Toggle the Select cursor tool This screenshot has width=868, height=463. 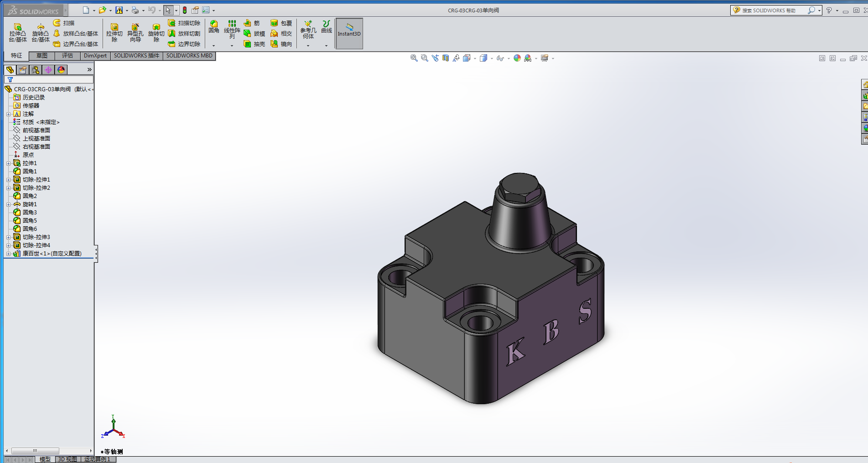(168, 10)
